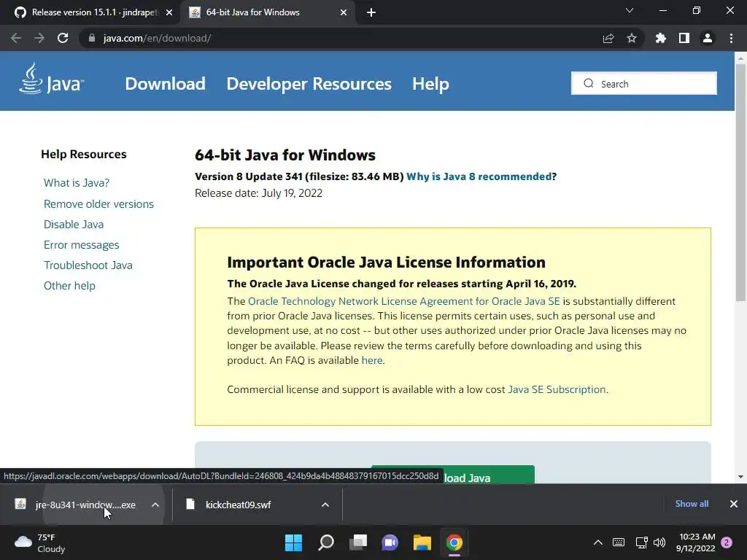This screenshot has width=747, height=560.
Task: Bookmark this page with star icon
Action: [x=631, y=38]
